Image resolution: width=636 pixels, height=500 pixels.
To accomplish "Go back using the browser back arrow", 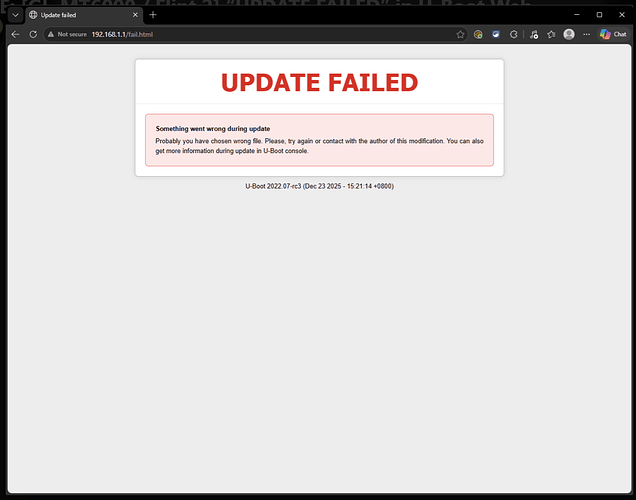I will click(x=15, y=34).
